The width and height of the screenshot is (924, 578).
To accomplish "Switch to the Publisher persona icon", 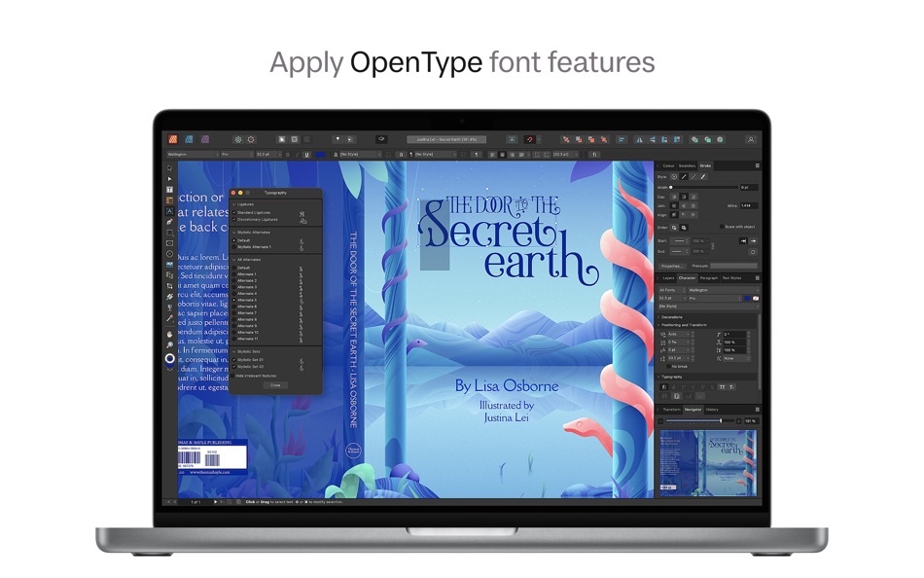I will [173, 140].
